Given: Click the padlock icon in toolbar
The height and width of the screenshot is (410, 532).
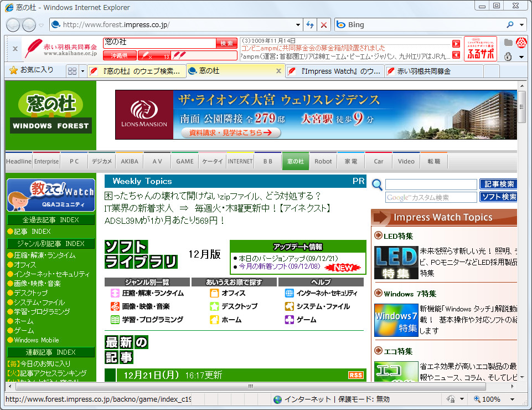Looking at the screenshot, I should [x=508, y=57].
